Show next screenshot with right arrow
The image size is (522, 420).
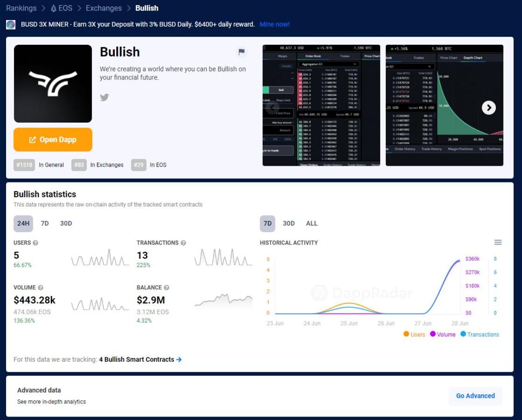coord(489,108)
